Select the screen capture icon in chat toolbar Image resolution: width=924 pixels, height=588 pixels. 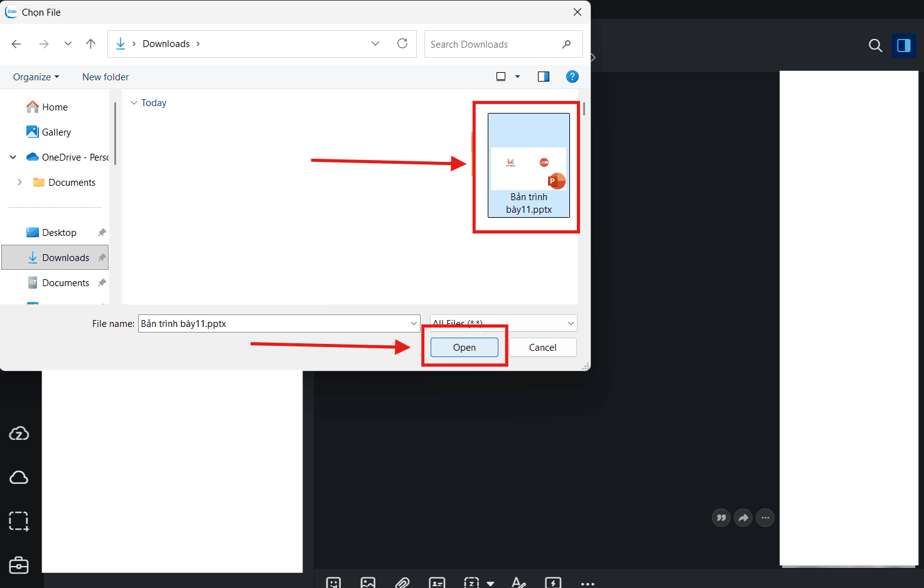(x=470, y=582)
